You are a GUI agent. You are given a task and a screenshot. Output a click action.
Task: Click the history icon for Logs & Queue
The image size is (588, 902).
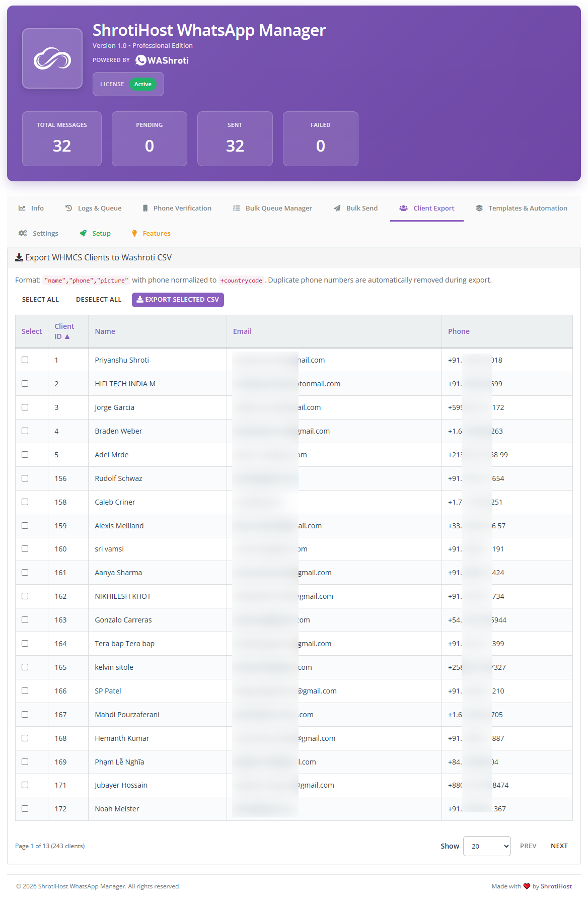pos(69,208)
